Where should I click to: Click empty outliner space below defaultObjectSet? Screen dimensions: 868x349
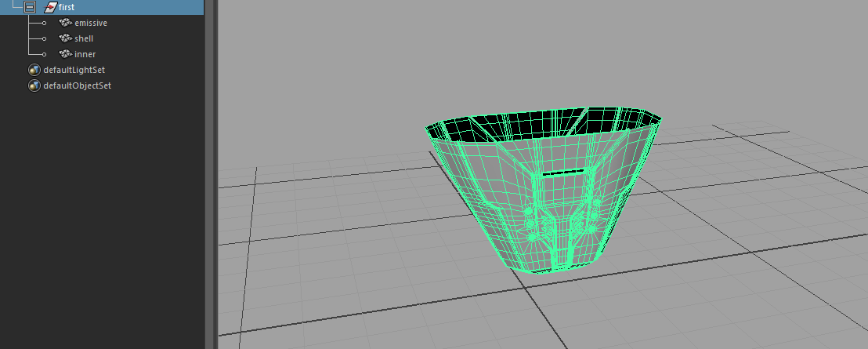point(102,220)
